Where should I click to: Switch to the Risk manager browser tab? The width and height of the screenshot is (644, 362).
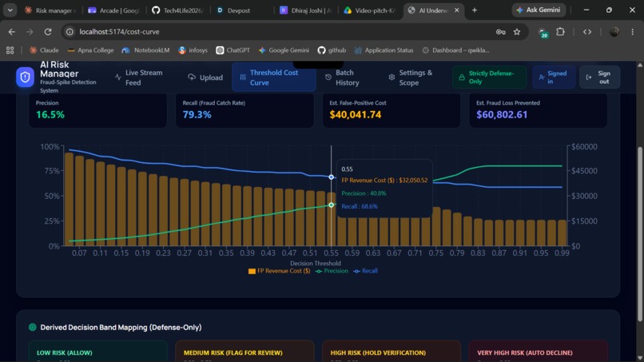tap(50, 10)
